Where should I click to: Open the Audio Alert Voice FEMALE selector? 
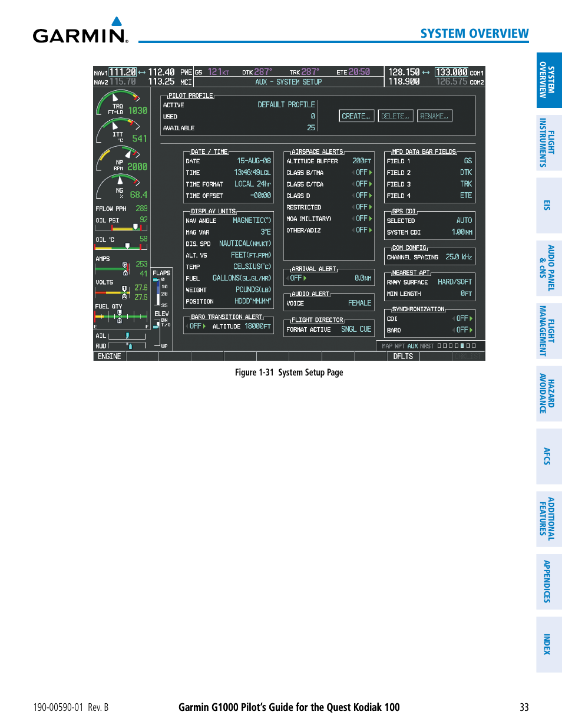coord(360,303)
